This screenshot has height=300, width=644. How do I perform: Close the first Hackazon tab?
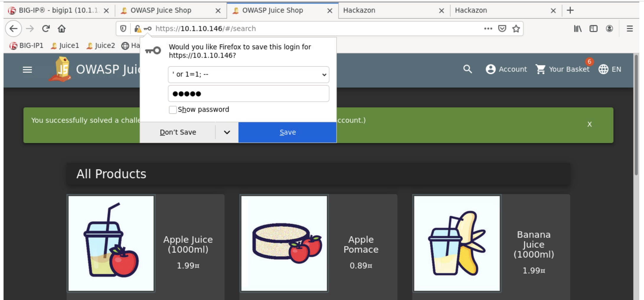pyautogui.click(x=442, y=11)
